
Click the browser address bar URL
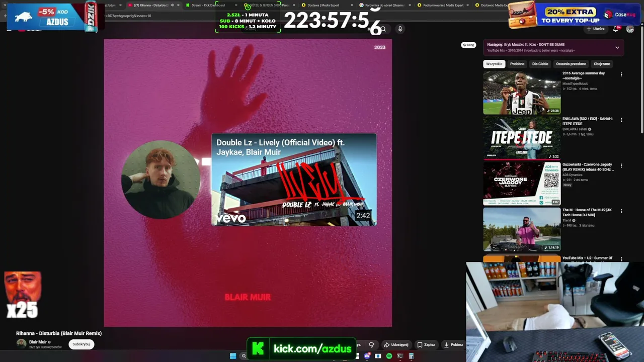[128, 16]
